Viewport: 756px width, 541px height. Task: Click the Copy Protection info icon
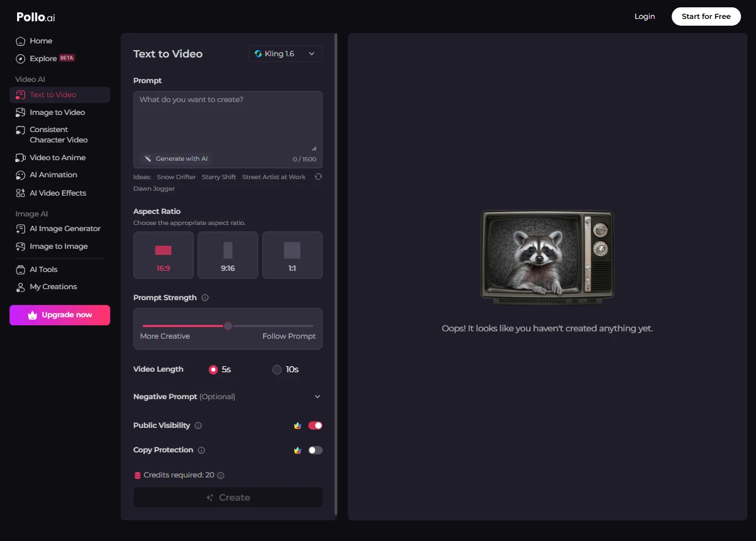tap(201, 450)
